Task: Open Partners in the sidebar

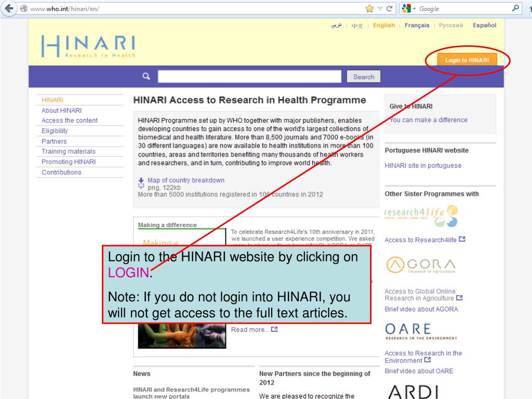Action: point(54,141)
